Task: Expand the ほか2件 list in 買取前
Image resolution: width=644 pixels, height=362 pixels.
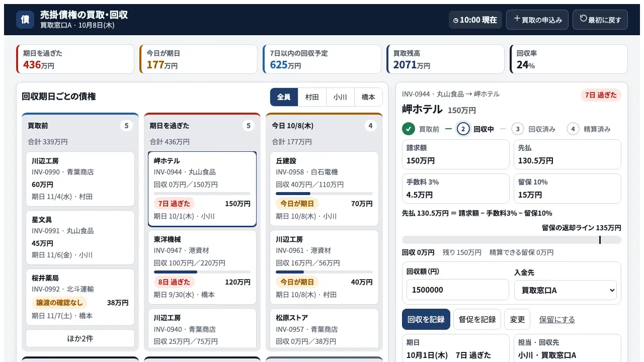Action: (x=80, y=338)
